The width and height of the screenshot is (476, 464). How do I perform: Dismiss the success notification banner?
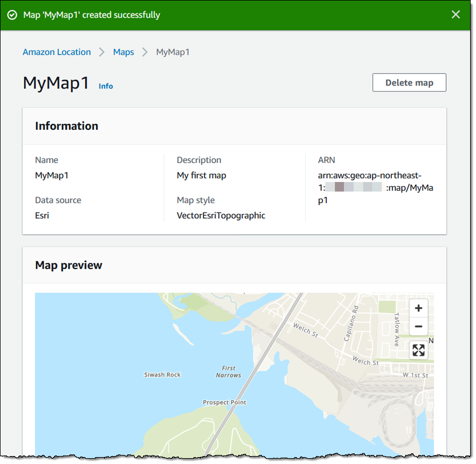coord(456,14)
